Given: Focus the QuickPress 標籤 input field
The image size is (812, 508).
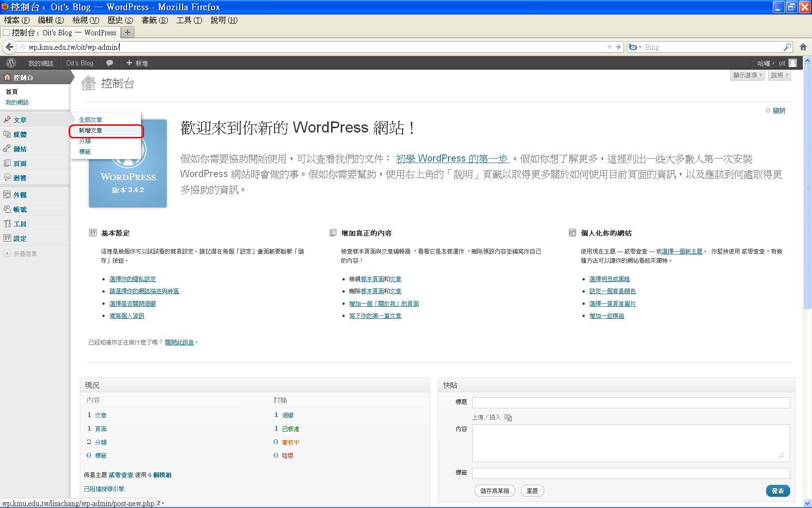Looking at the screenshot, I should pos(631,473).
